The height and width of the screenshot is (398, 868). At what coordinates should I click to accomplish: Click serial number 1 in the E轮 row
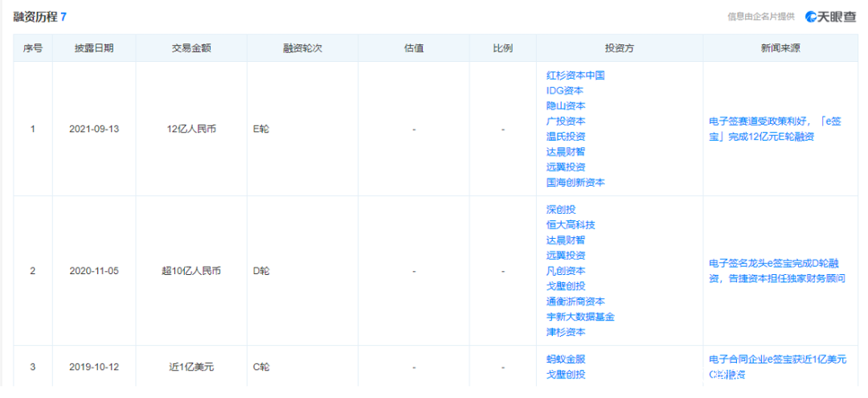(x=33, y=129)
